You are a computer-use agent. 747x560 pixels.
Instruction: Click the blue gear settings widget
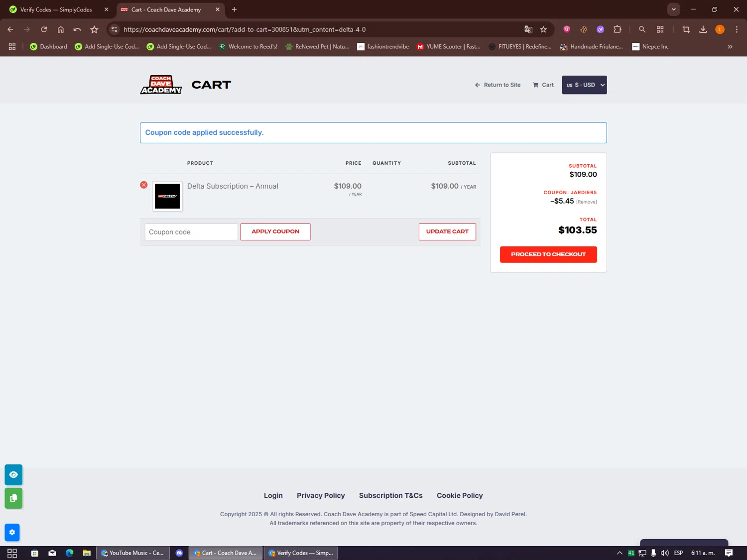(12, 532)
